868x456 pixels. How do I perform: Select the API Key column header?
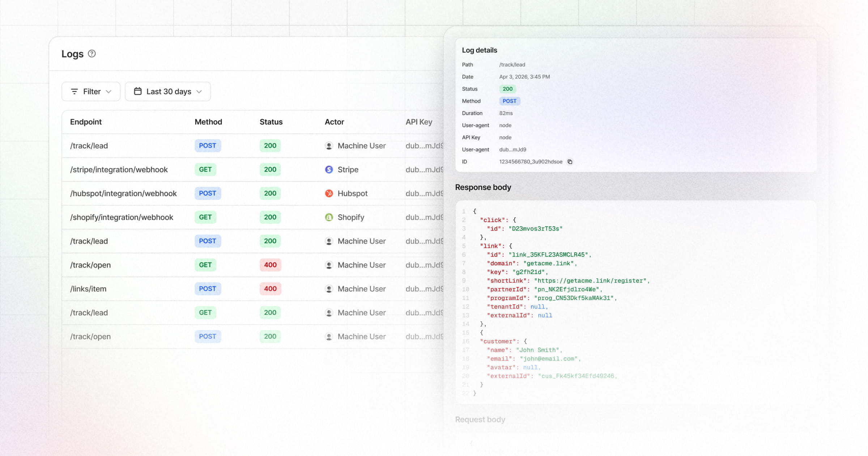coord(419,122)
